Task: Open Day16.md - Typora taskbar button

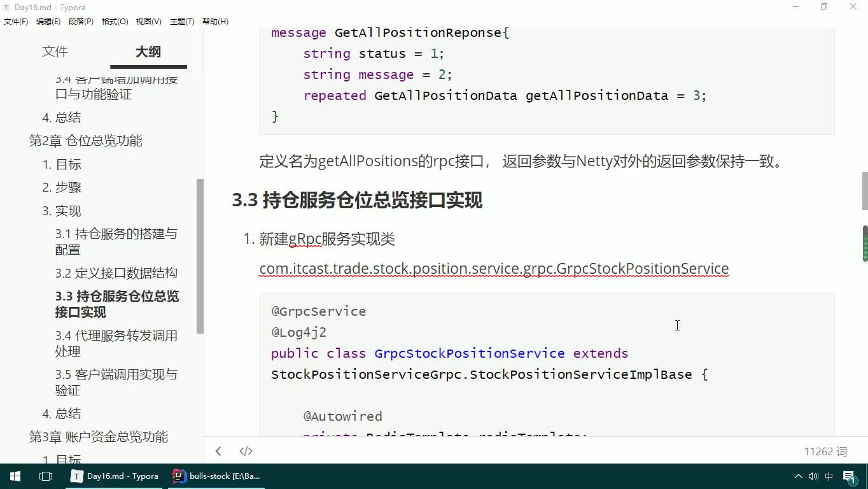Action: click(116, 476)
